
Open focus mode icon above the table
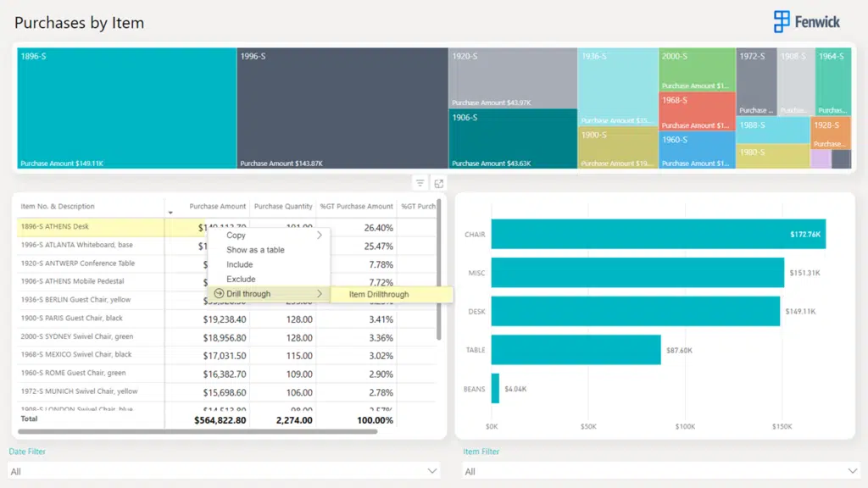439,183
